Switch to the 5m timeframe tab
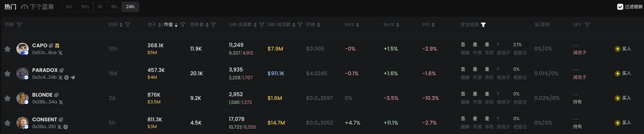The width and height of the screenshot is (644, 134). coord(85,7)
